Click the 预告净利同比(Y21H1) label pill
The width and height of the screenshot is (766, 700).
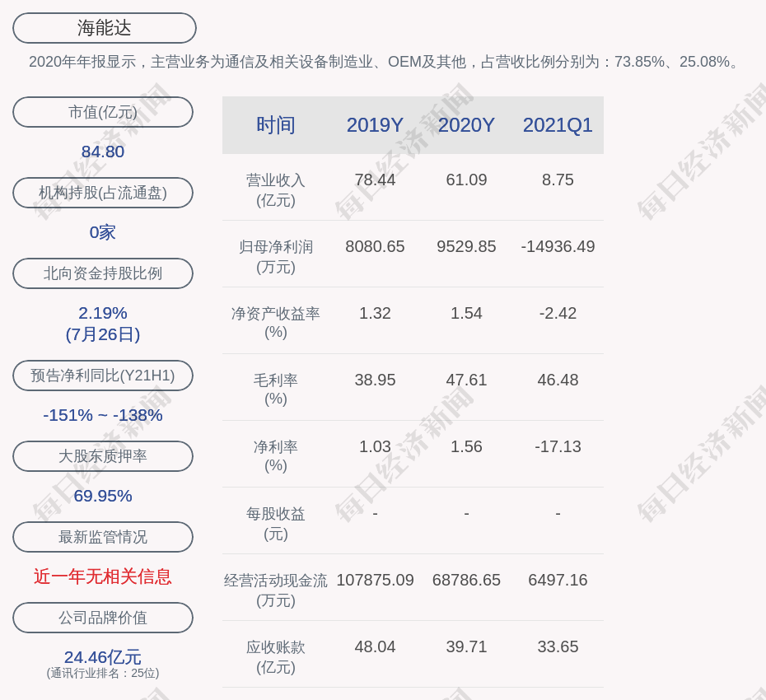pyautogui.click(x=103, y=376)
